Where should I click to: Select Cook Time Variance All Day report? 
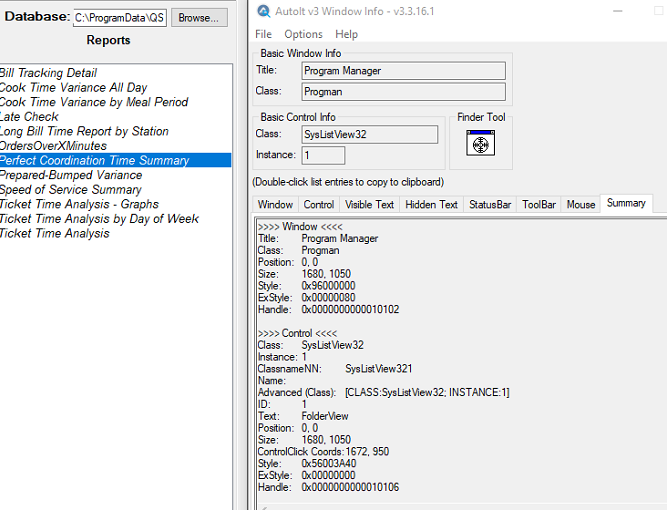(x=116, y=87)
